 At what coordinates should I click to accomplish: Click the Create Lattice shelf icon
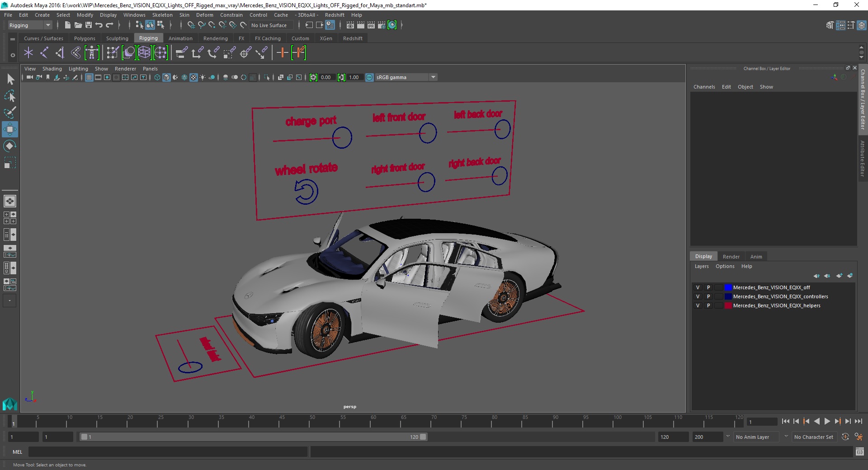point(144,53)
